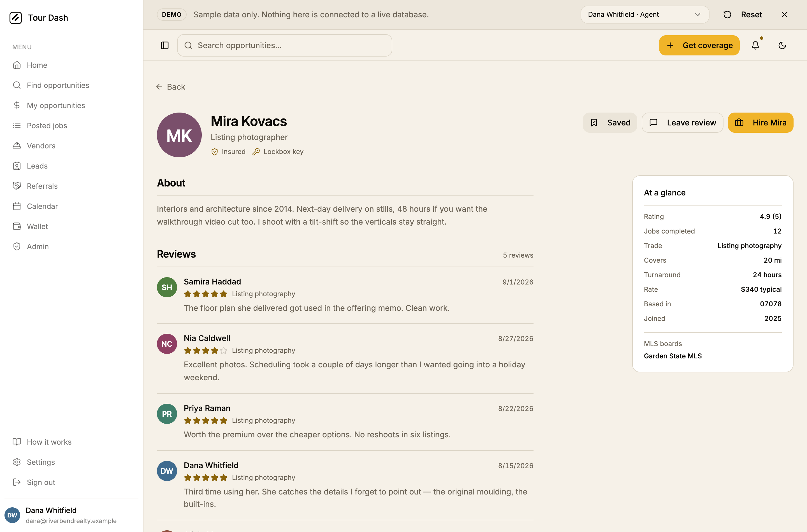807x532 pixels.
Task: Click the '$340 typical' rate value
Action: pos(761,290)
